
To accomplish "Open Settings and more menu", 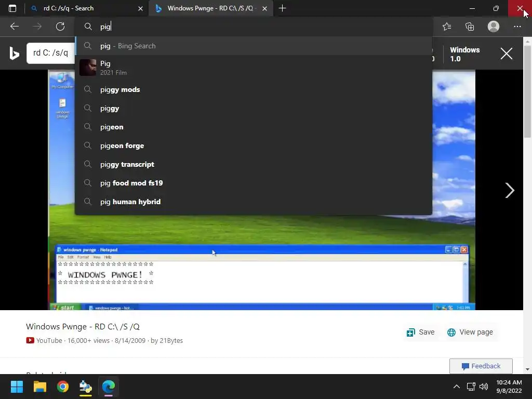I will [x=517, y=26].
